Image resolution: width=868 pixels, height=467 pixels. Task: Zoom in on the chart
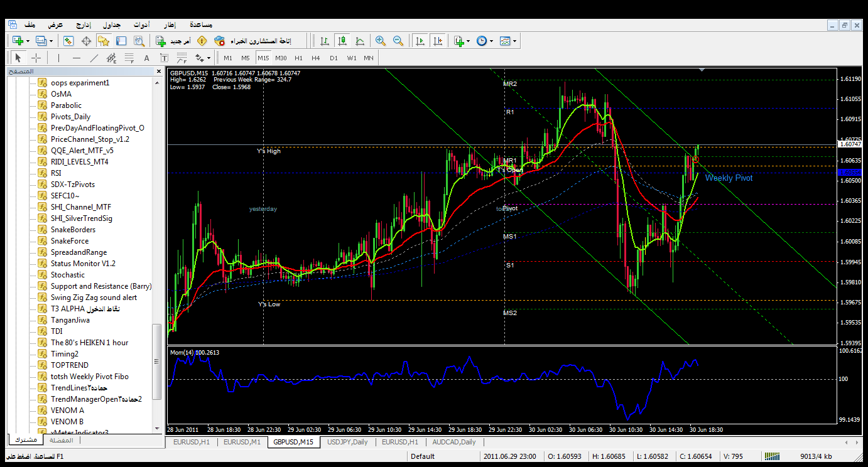(381, 41)
